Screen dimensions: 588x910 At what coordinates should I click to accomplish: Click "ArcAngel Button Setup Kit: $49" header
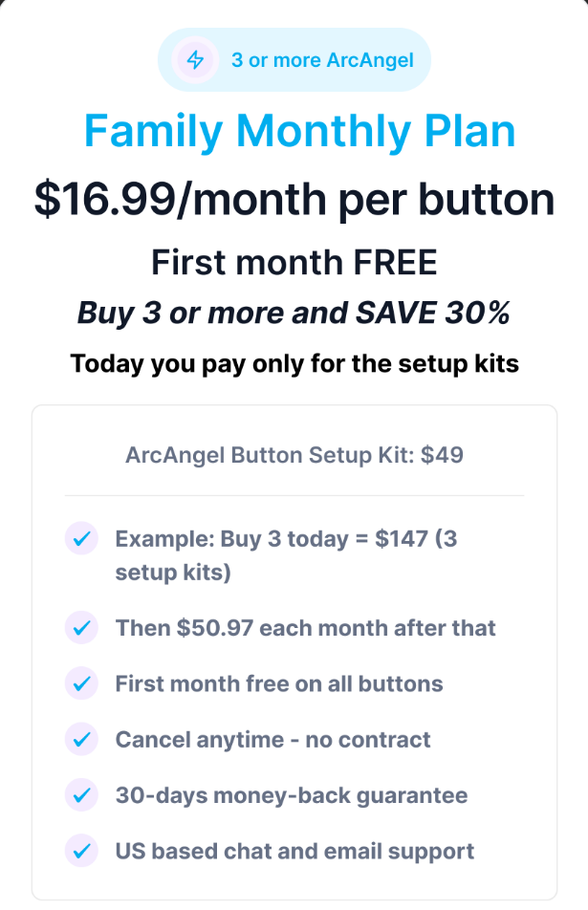point(294,455)
